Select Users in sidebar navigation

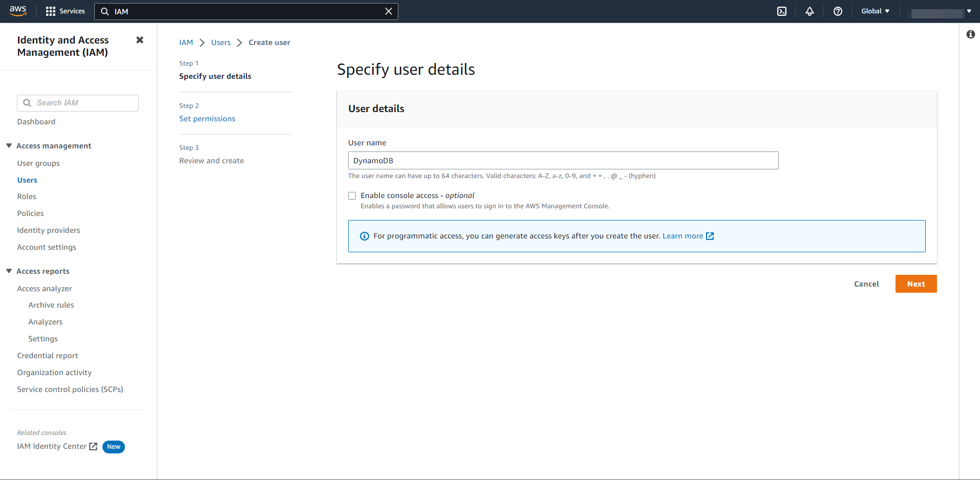tap(27, 180)
